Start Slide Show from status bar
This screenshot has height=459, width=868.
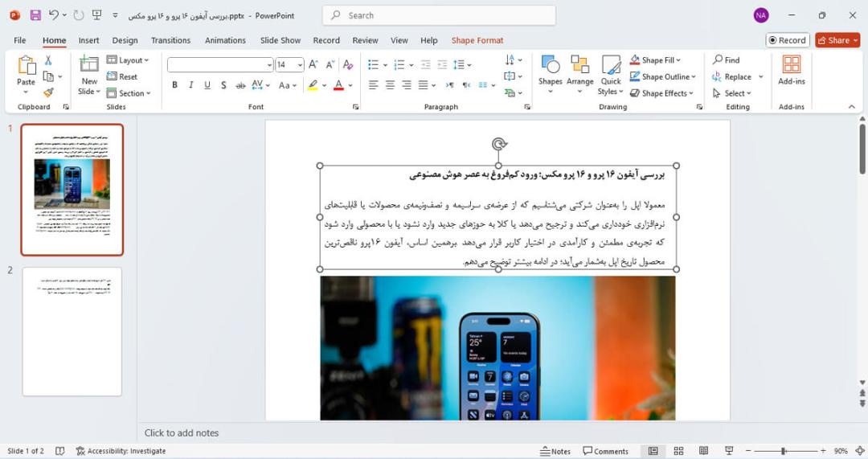pyautogui.click(x=729, y=451)
